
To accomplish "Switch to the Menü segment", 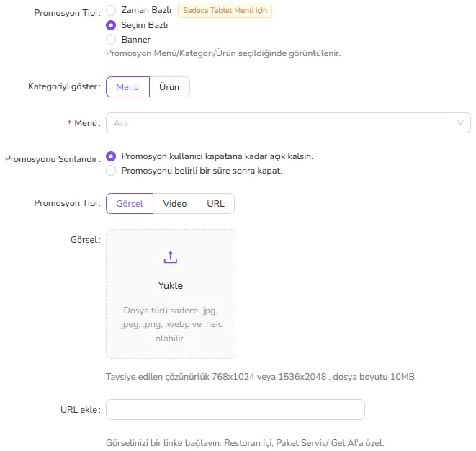I will (x=127, y=87).
